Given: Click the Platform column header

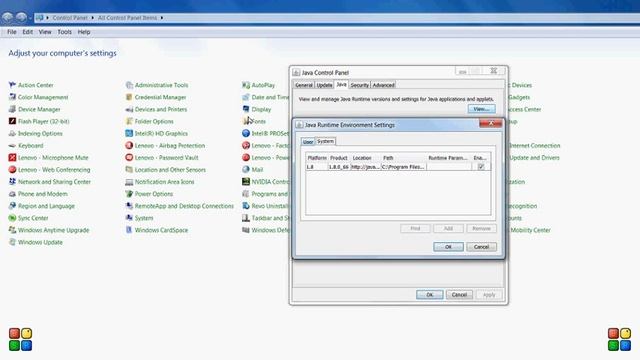Looking at the screenshot, I should (x=317, y=158).
